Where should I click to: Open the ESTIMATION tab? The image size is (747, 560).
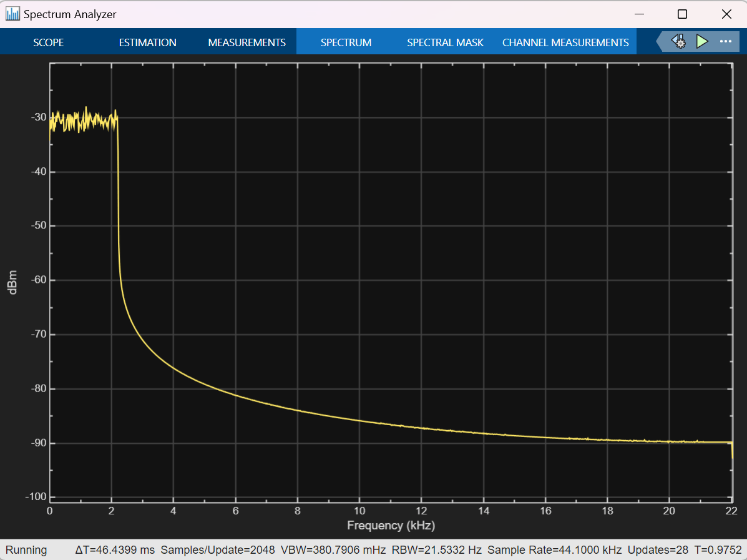click(147, 42)
